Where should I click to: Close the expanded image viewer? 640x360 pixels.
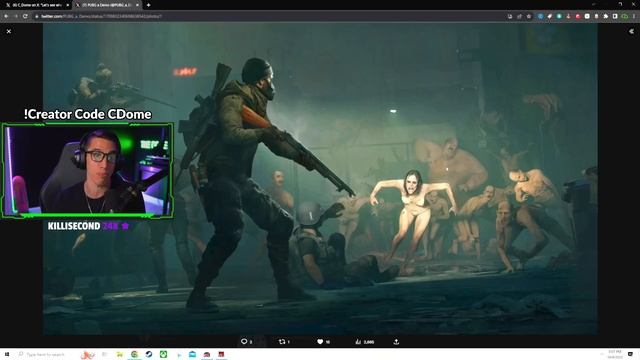tap(9, 31)
